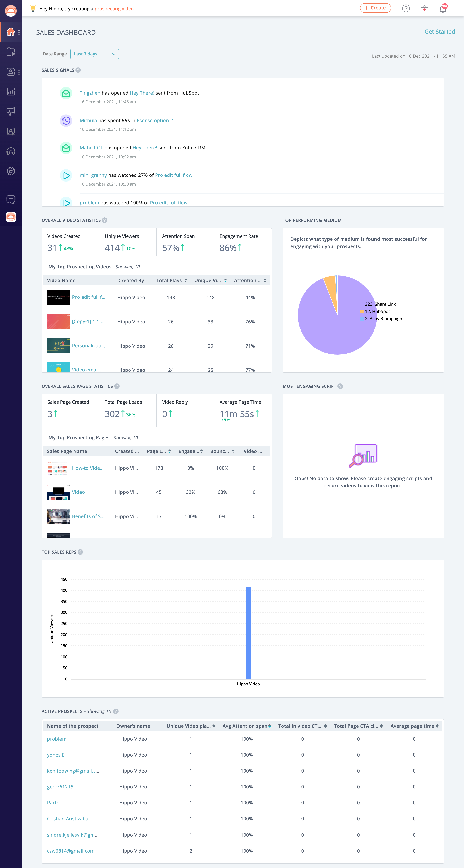Open the contacts icon in sidebar
This screenshot has height=868, width=464.
(x=11, y=72)
